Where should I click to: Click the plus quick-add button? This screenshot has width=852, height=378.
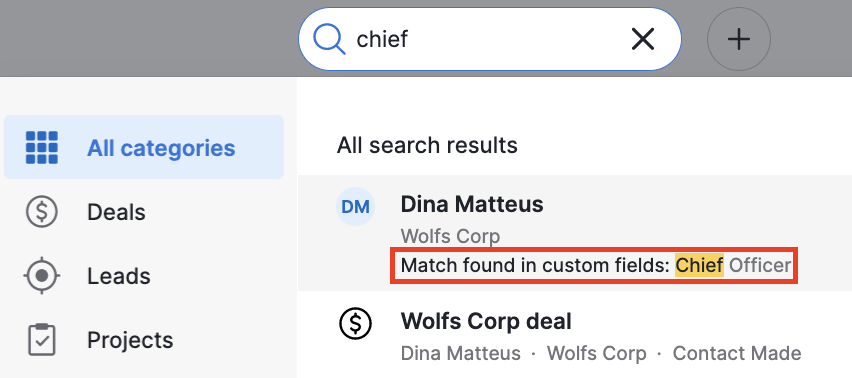pyautogui.click(x=738, y=39)
